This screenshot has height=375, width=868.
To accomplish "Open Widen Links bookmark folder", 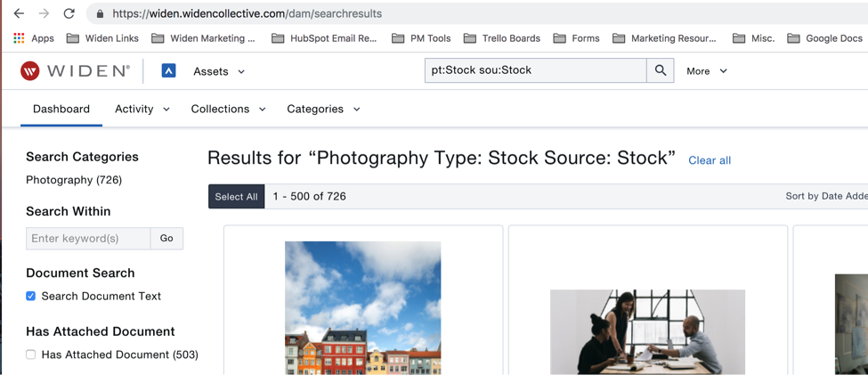I will 102,38.
